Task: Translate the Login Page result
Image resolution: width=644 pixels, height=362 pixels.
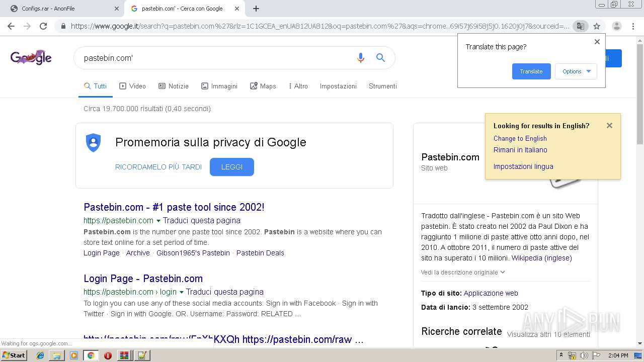Action: pyautogui.click(x=225, y=292)
